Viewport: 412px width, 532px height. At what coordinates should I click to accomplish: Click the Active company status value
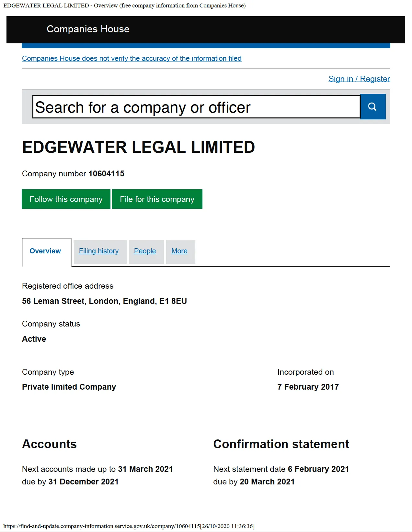coord(34,339)
